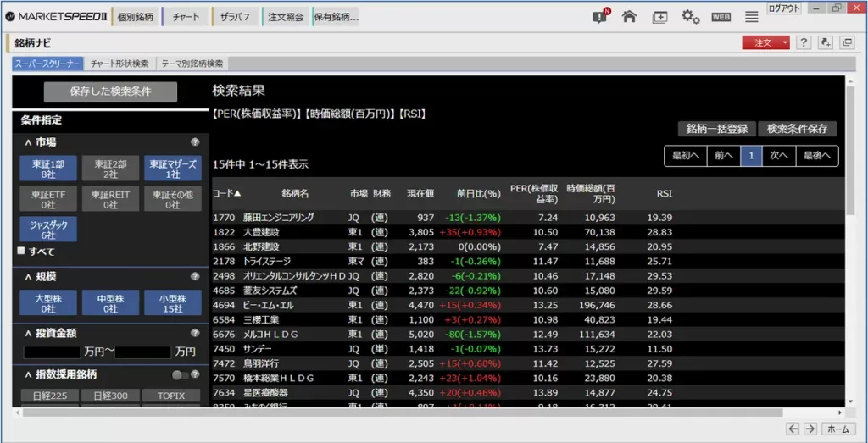The image size is (868, 443).
Task: Click 検索条件保存 button
Action: (797, 129)
